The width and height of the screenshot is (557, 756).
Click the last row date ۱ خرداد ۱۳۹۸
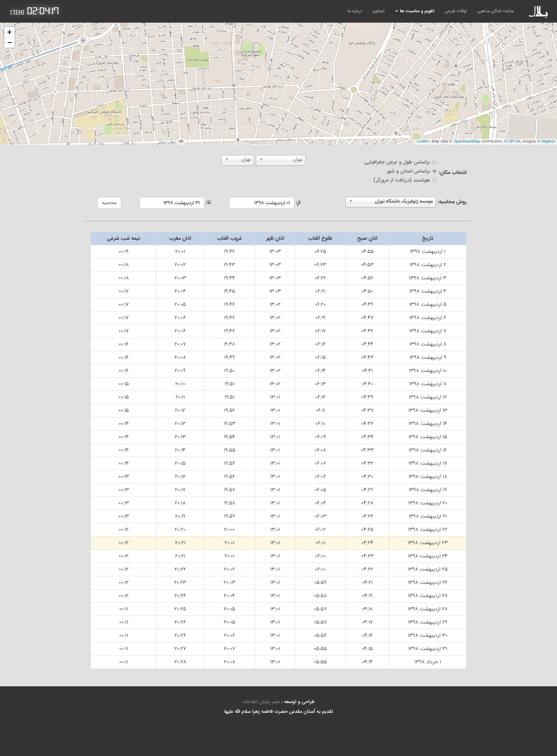pyautogui.click(x=427, y=662)
